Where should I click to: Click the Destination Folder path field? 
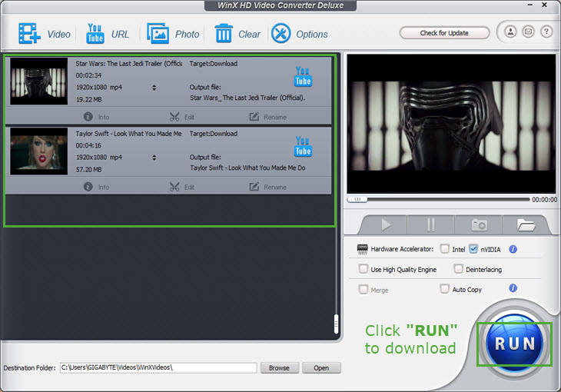tap(158, 367)
